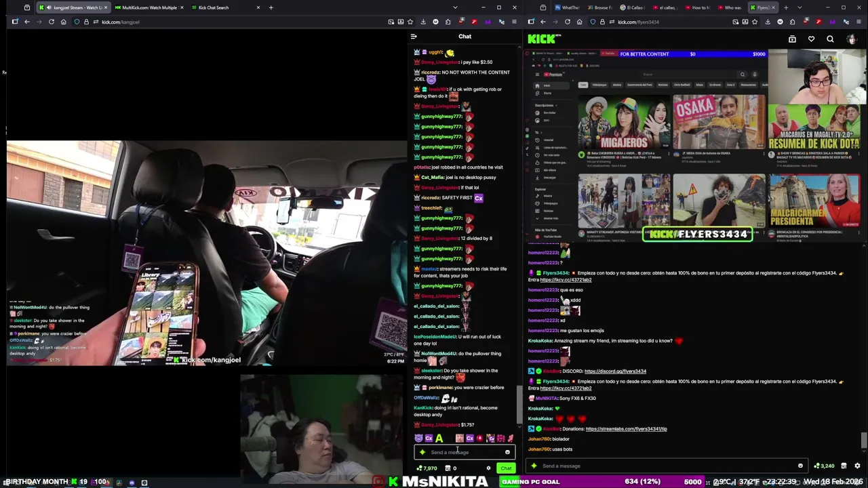Open a new tab in left browser window
This screenshot has height=488, width=868.
pyautogui.click(x=271, y=7)
